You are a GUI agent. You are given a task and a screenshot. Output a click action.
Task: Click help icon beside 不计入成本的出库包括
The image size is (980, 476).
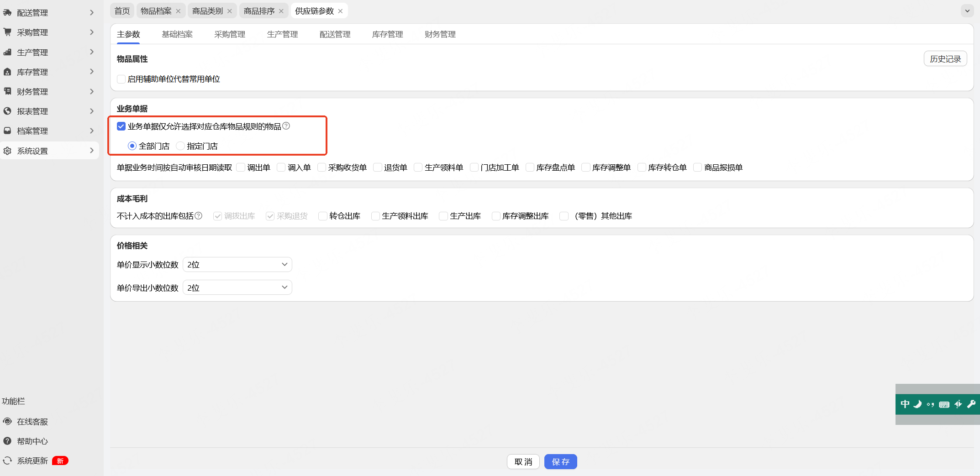point(199,215)
